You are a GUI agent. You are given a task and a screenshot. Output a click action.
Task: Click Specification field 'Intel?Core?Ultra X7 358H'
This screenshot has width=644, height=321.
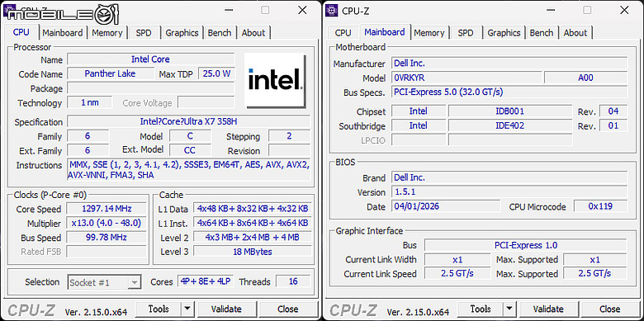(188, 122)
